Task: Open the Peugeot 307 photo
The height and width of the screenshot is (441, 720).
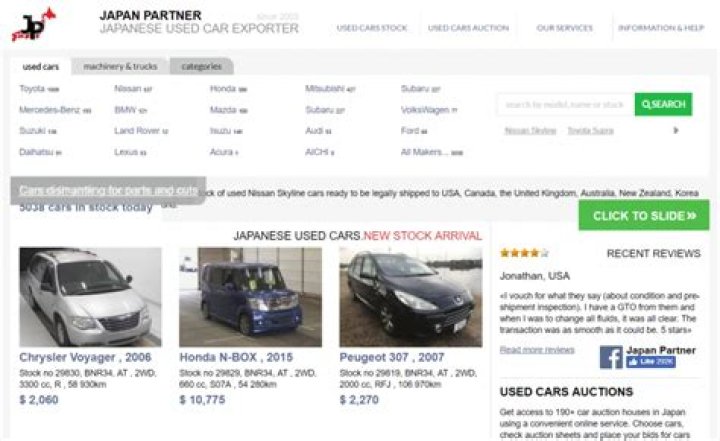Action: (411, 297)
